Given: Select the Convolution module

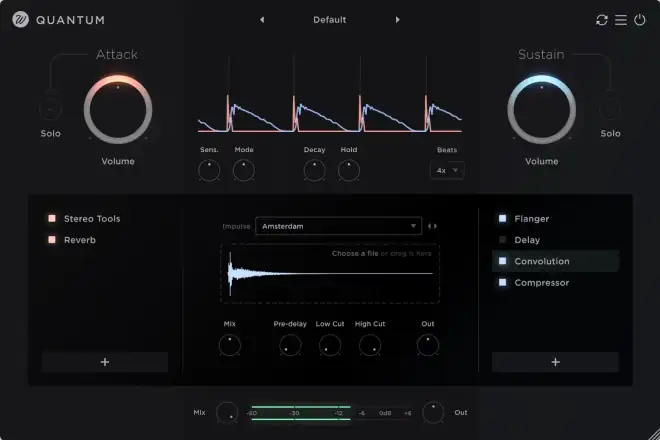Looking at the screenshot, I should click(x=556, y=261).
